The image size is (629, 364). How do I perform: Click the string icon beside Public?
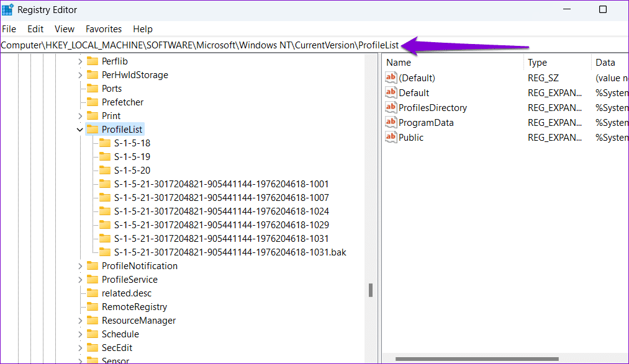[x=391, y=137]
